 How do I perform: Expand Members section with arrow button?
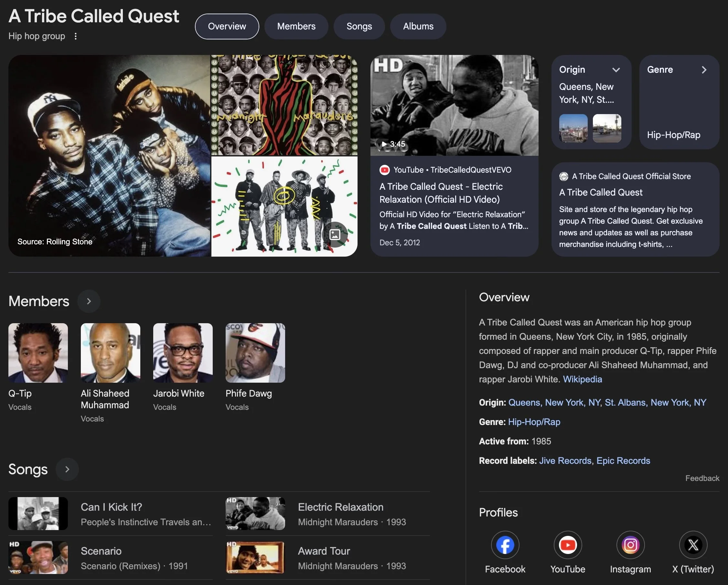(89, 301)
